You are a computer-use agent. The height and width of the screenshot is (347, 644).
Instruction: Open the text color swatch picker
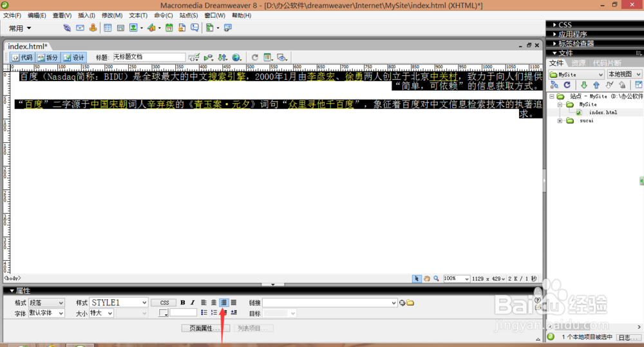[x=164, y=313]
